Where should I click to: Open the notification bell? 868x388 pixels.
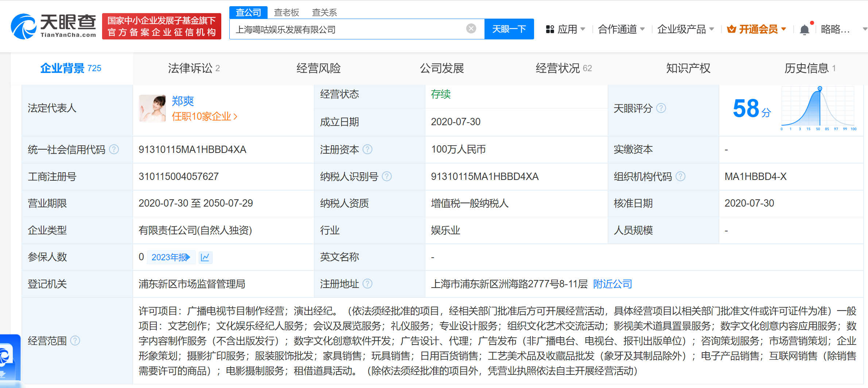(805, 30)
